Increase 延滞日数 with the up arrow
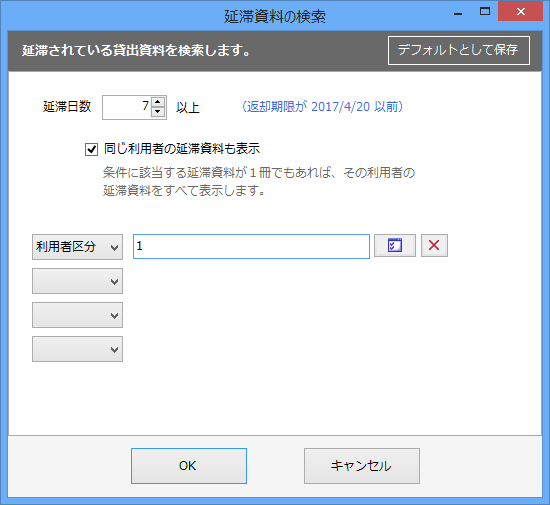550x505 pixels. point(158,102)
